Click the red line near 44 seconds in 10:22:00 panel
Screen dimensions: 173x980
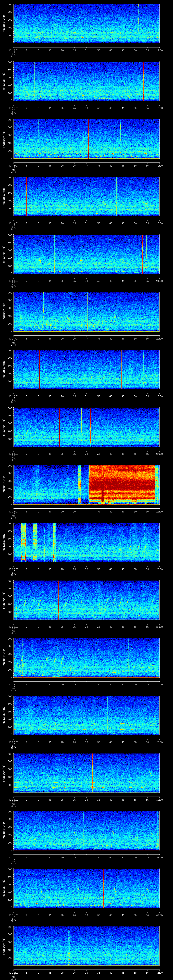[122, 369]
